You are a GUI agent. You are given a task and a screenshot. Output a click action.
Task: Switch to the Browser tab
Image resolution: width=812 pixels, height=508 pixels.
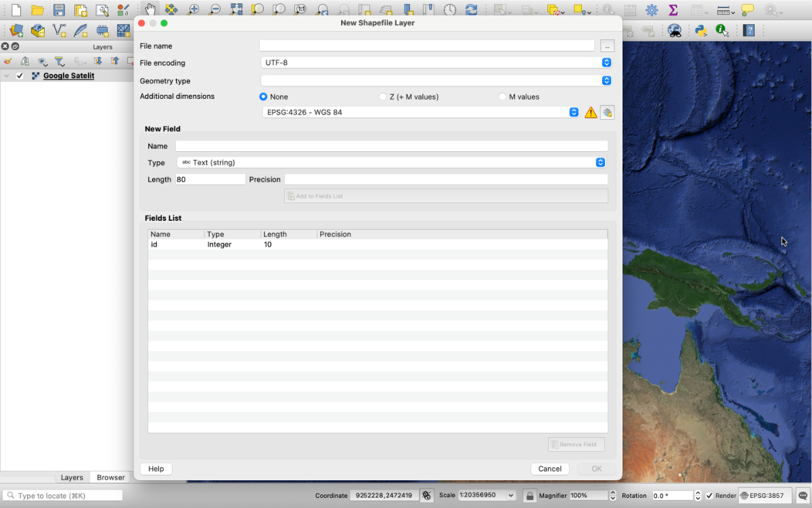[111, 478]
